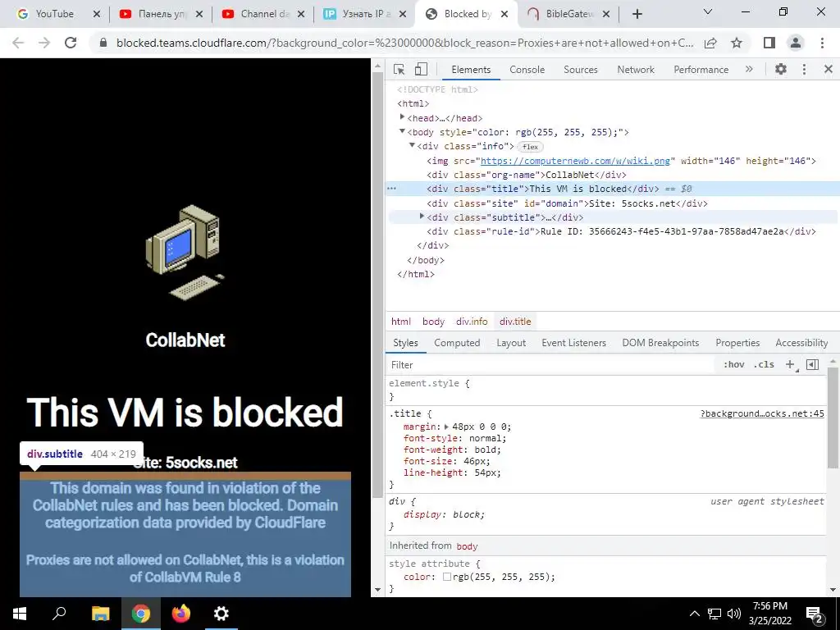Open the white color swatch picker
Image resolution: width=840 pixels, height=630 pixels.
click(x=447, y=577)
